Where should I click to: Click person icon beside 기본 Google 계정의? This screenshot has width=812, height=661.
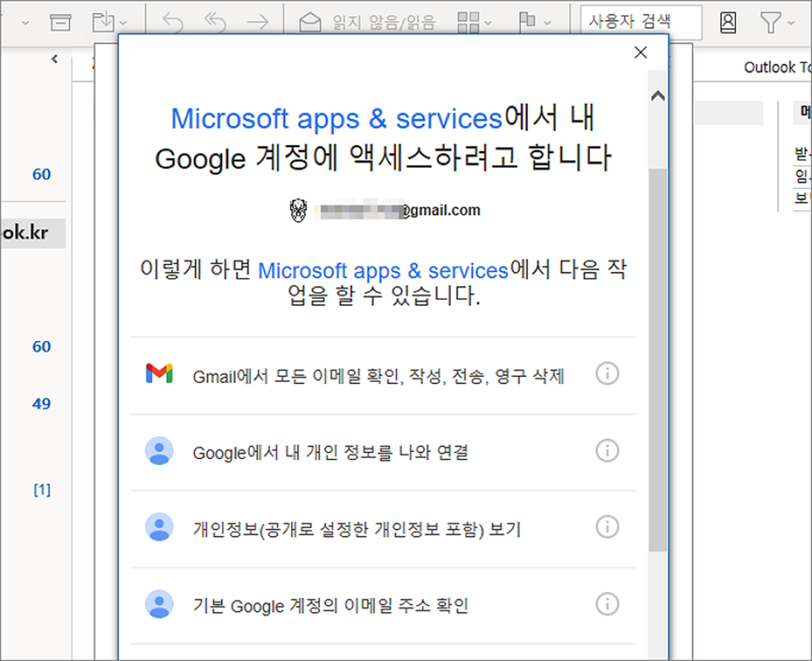tap(159, 604)
